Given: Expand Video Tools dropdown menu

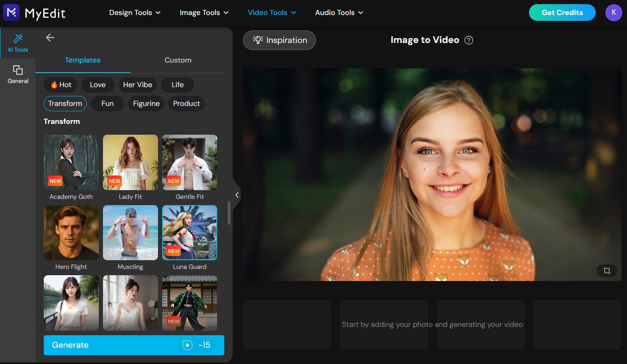Looking at the screenshot, I should 272,13.
